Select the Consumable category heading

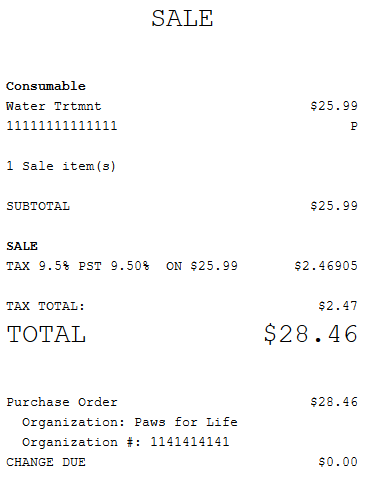[46, 86]
